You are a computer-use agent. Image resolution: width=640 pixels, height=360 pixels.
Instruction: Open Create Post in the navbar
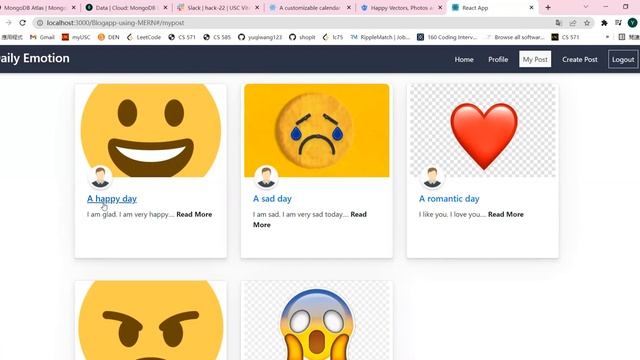coord(580,59)
